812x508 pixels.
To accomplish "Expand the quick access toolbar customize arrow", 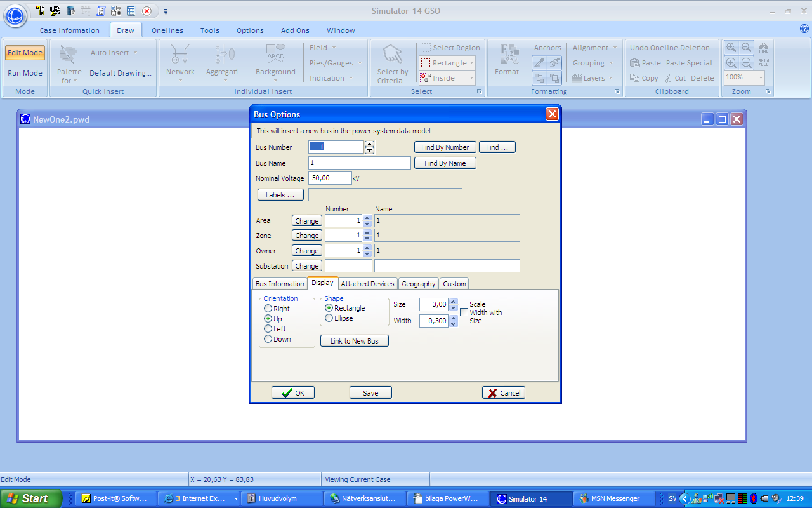I will (166, 11).
